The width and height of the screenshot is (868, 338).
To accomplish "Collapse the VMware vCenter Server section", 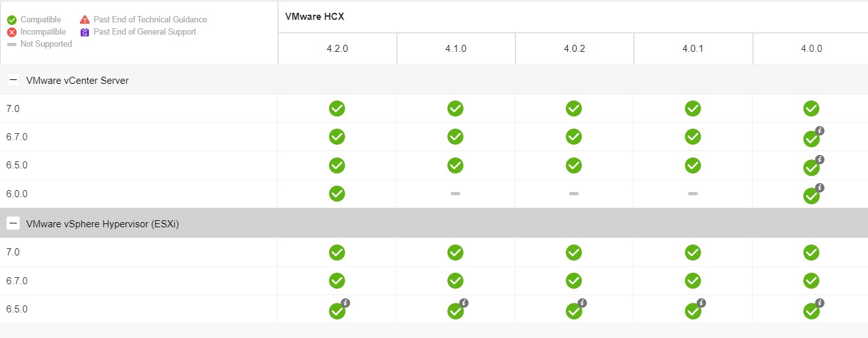I will [13, 80].
